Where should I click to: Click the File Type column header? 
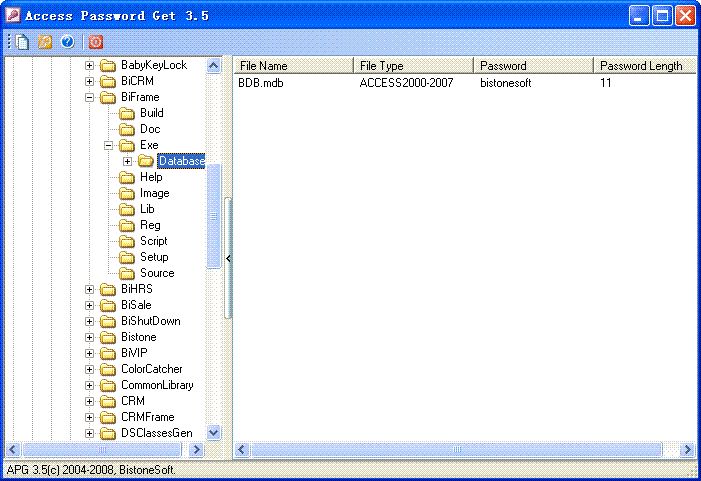point(413,66)
